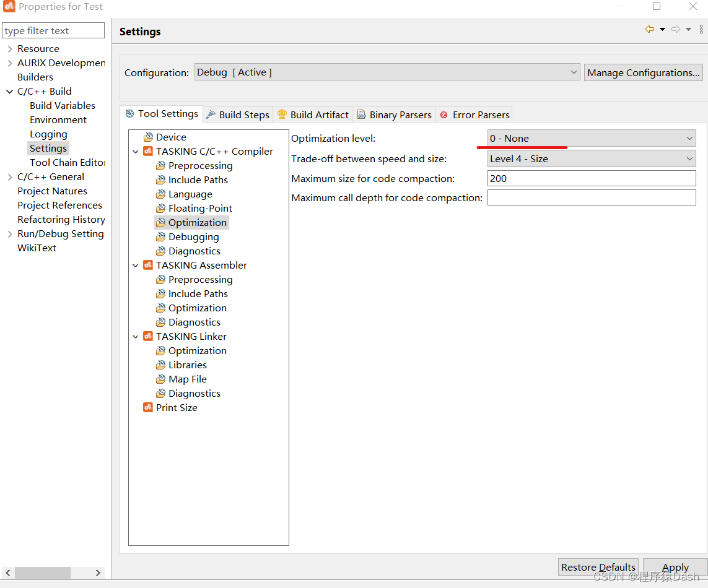The image size is (708, 588).
Task: Select WikiText in sidebar
Action: [37, 248]
